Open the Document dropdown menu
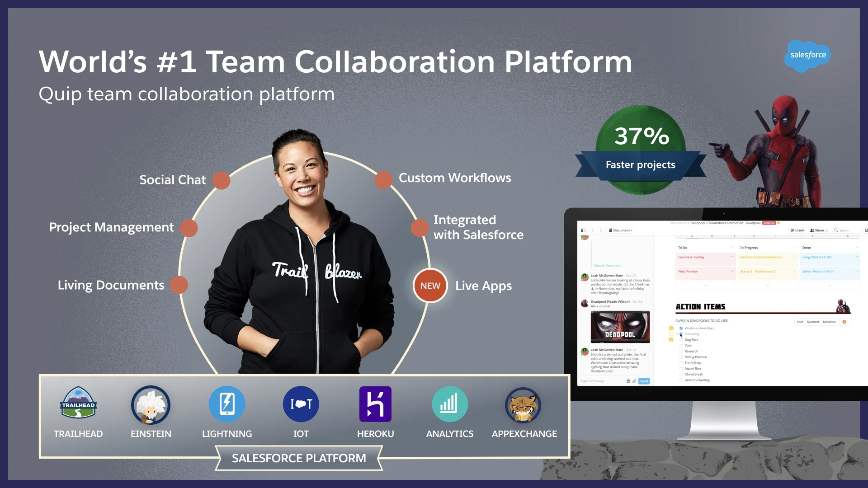The image size is (868, 488). (621, 230)
